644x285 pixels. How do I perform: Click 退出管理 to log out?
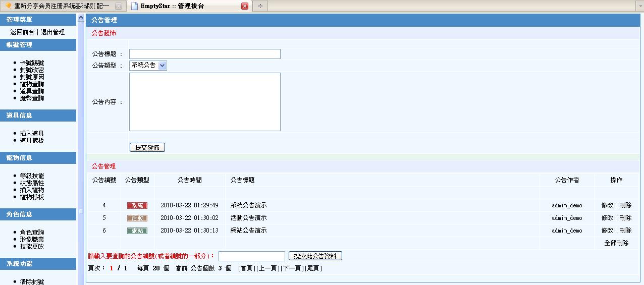(52, 32)
